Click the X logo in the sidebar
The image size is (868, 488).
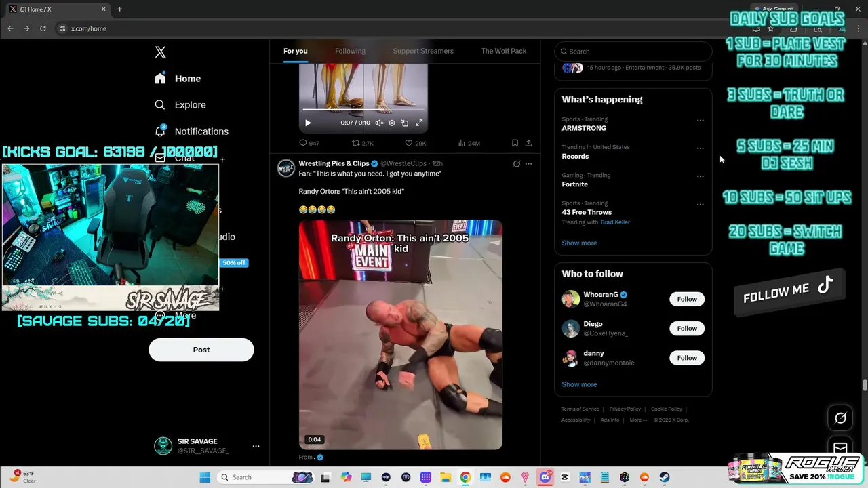tap(160, 52)
